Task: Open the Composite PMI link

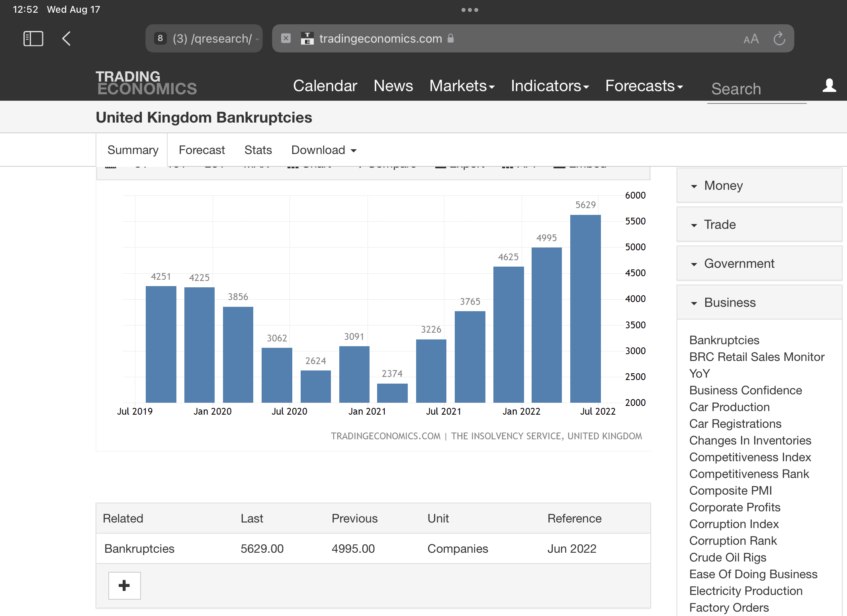Action: 730,491
